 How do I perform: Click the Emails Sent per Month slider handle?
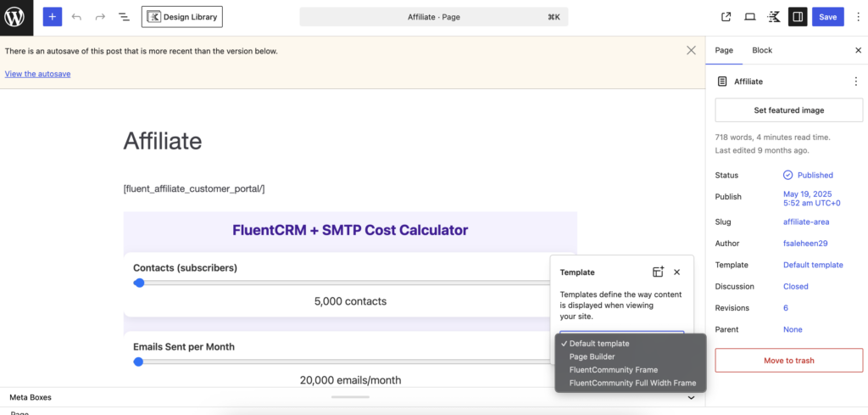(x=138, y=362)
